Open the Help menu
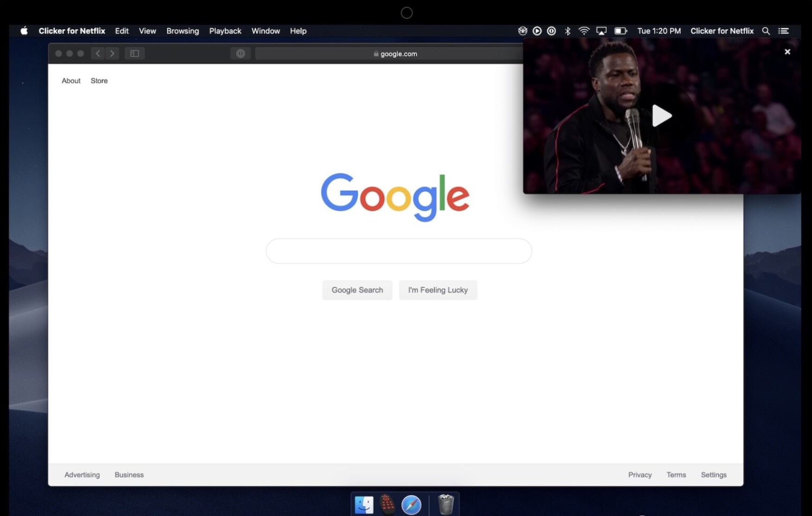The width and height of the screenshot is (812, 516). pyautogui.click(x=298, y=31)
